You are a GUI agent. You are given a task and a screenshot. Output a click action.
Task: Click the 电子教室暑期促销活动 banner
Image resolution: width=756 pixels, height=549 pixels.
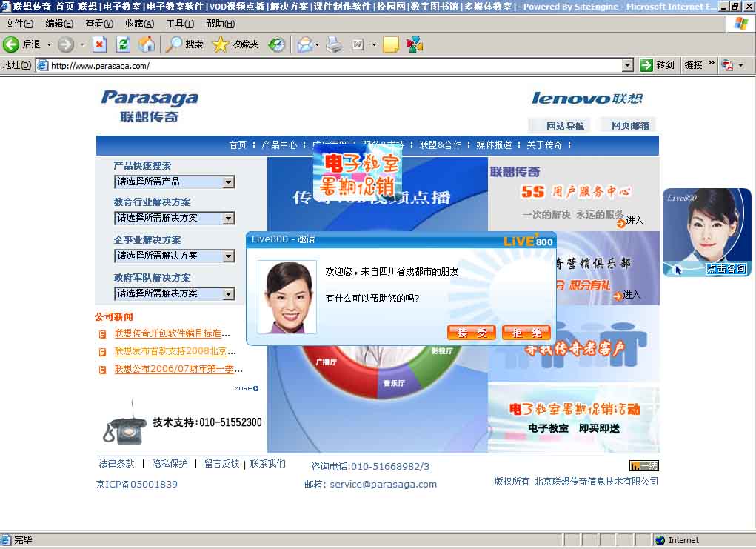pyautogui.click(x=574, y=419)
